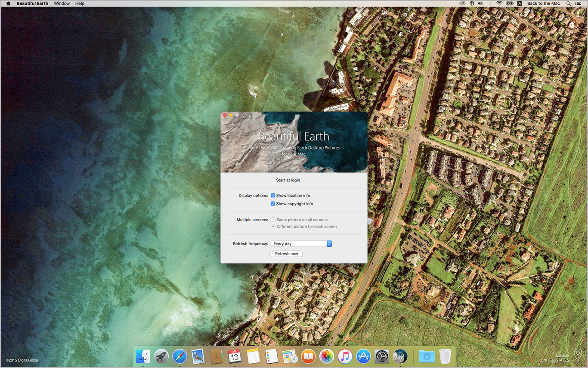The width and height of the screenshot is (588, 368).
Task: Click the 'UNITED STATES' location label
Action: click(x=555, y=360)
